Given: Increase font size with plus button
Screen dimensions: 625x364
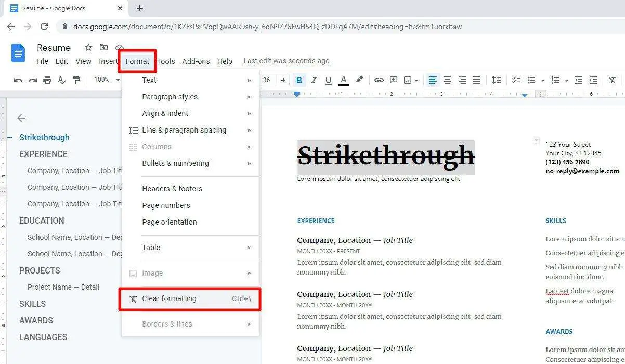Looking at the screenshot, I should 283,80.
